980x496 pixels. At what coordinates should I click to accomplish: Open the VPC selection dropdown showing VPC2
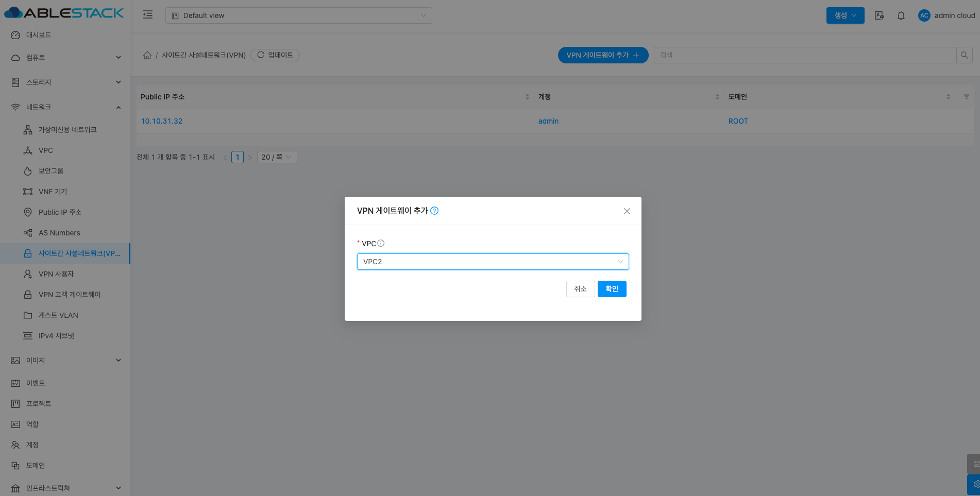(493, 262)
